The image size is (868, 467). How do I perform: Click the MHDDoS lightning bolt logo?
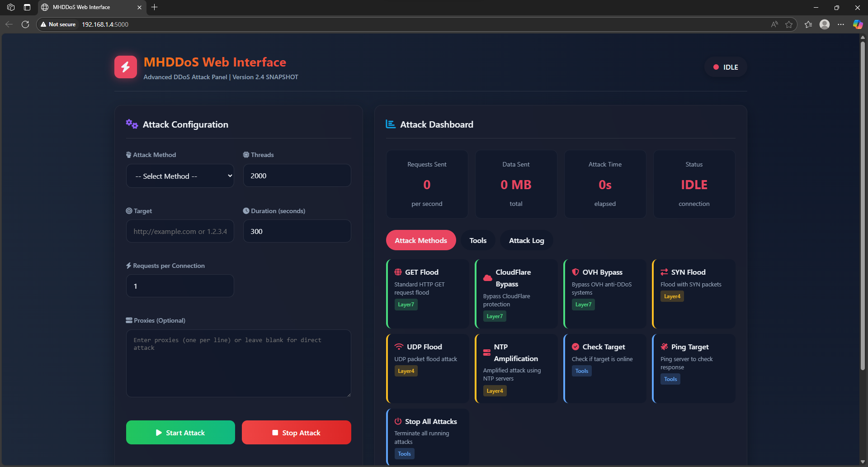coord(126,67)
